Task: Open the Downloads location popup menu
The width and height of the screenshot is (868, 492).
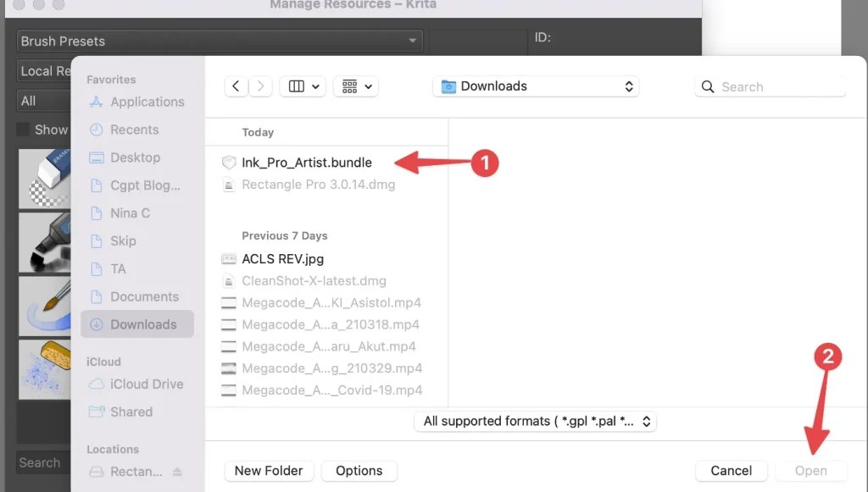Action: (536, 86)
